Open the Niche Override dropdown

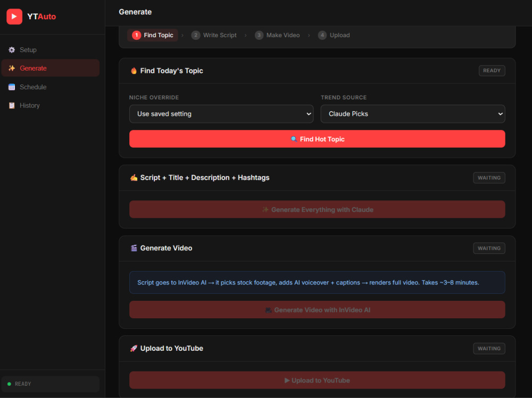tap(221, 114)
